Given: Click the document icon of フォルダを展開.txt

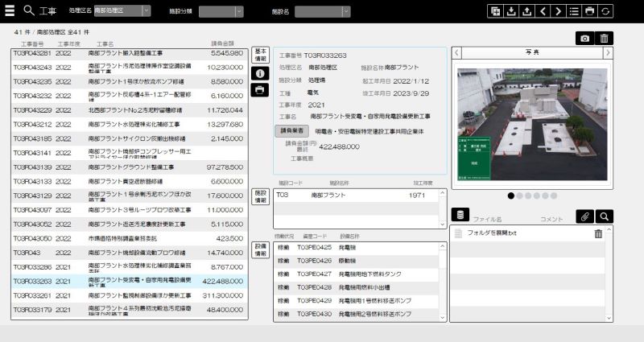Looking at the screenshot, I should coord(458,233).
